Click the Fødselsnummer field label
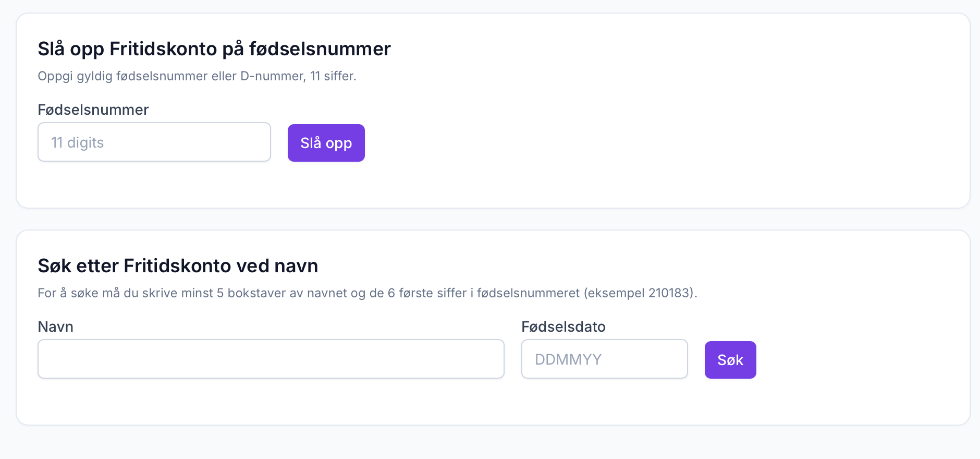 click(93, 110)
